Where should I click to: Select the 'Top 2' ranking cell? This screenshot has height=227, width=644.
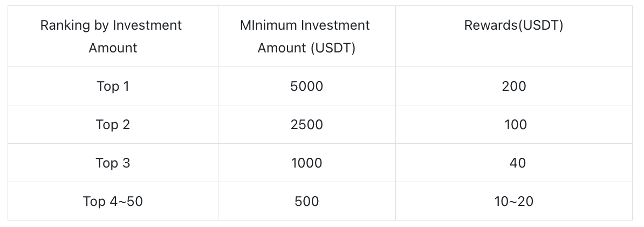[x=113, y=125]
